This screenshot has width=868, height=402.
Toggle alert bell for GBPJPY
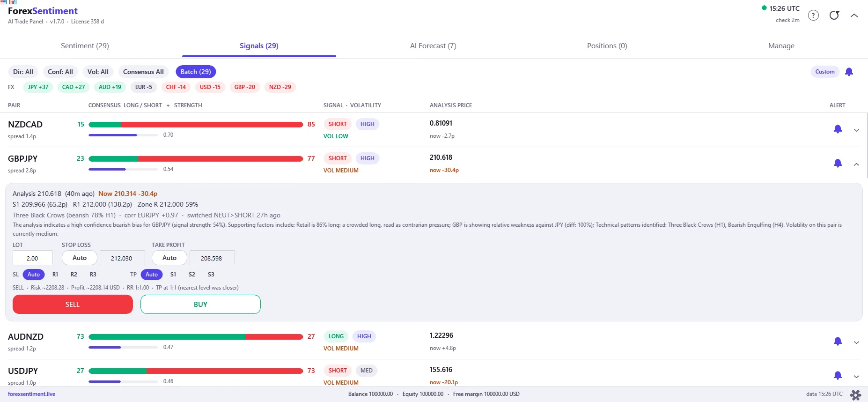pos(838,163)
